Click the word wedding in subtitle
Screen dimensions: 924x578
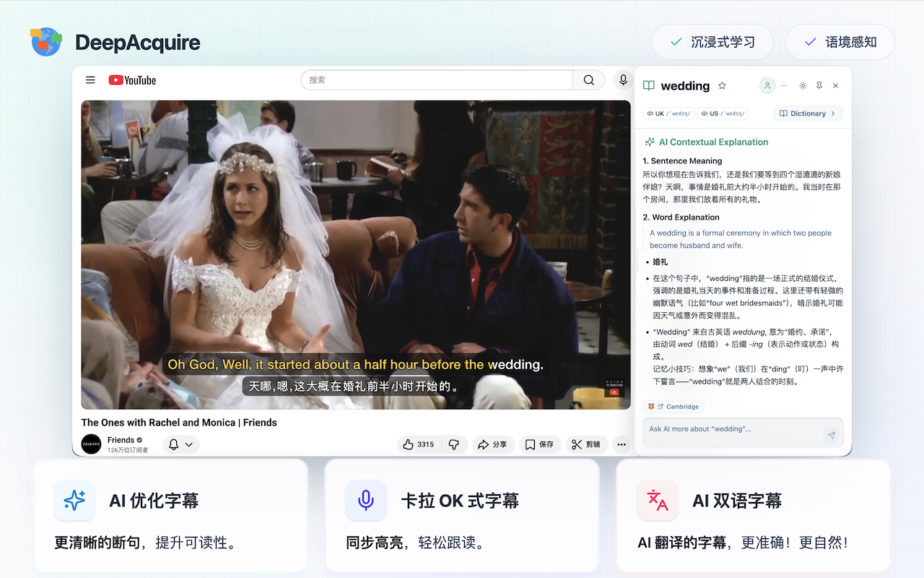515,365
